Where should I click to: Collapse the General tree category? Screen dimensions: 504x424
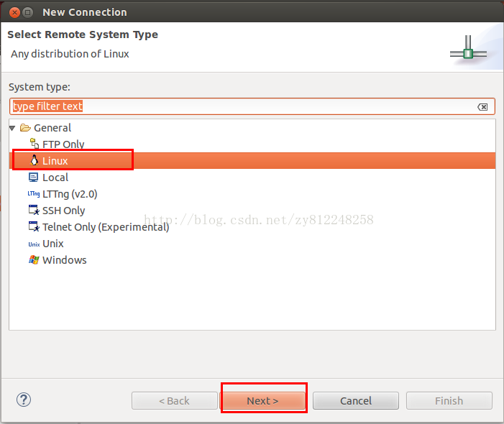(13, 128)
